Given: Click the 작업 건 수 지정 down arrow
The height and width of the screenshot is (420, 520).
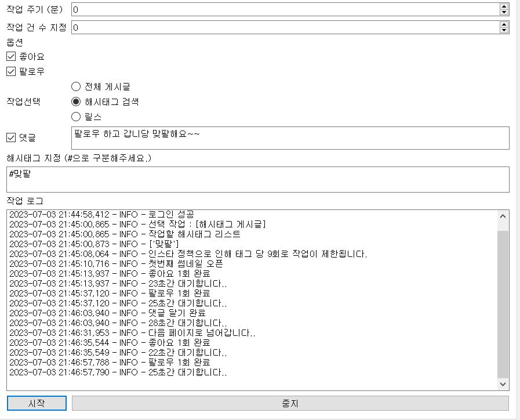Looking at the screenshot, I should pyautogui.click(x=504, y=30).
